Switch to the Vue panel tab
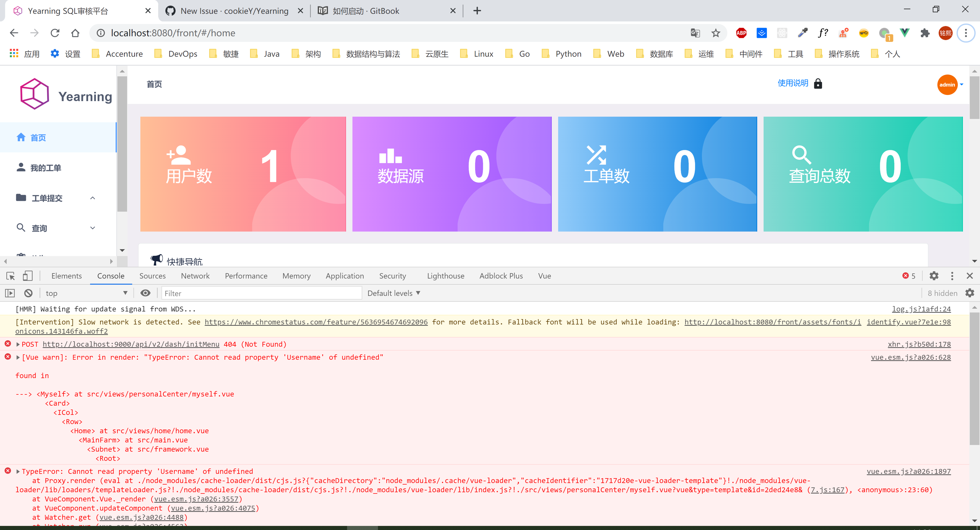Viewport: 980px width, 530px height. pos(544,276)
